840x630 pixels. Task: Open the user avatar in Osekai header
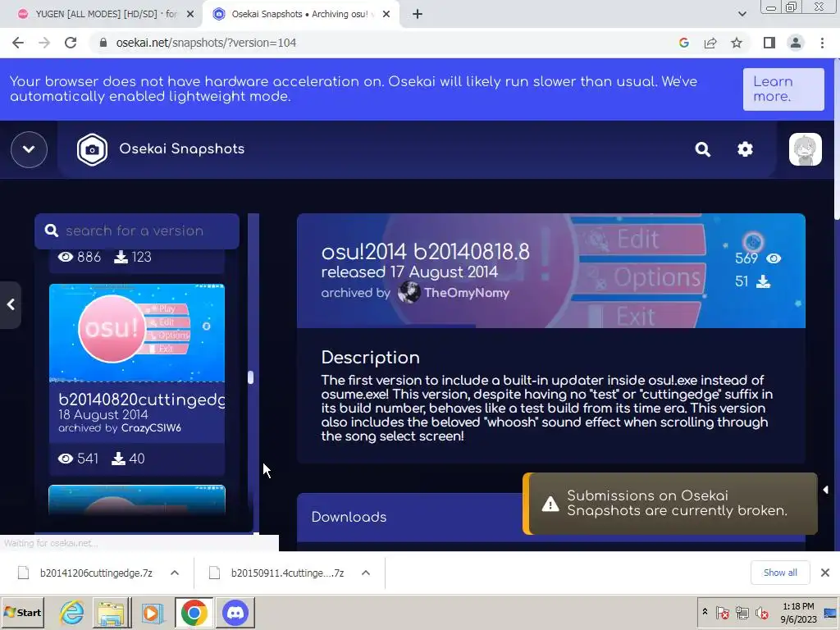point(805,149)
